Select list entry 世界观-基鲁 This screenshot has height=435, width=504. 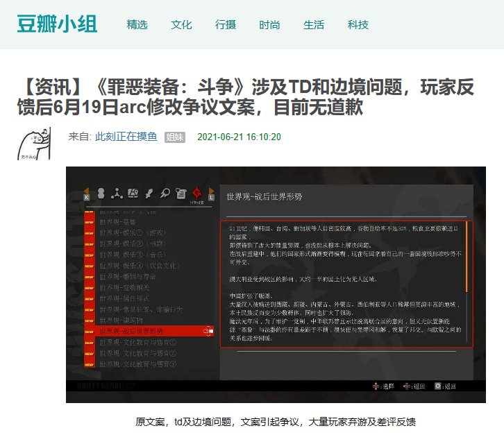[x=117, y=222]
